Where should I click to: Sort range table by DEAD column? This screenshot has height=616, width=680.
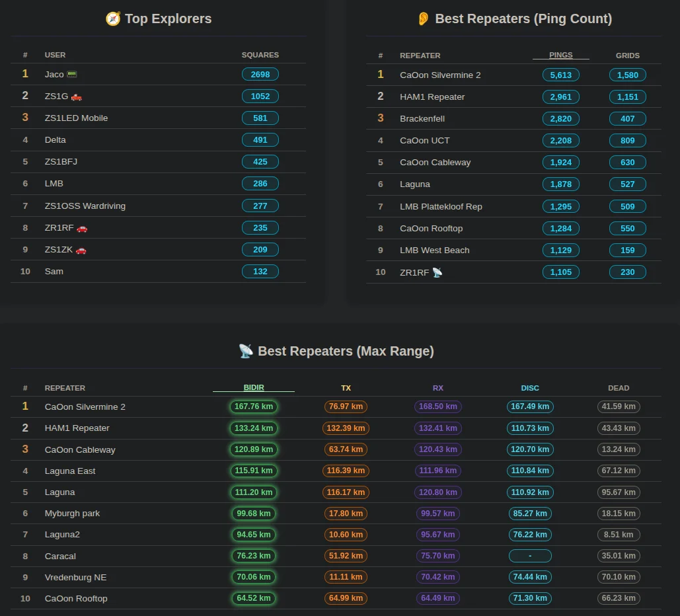point(619,388)
